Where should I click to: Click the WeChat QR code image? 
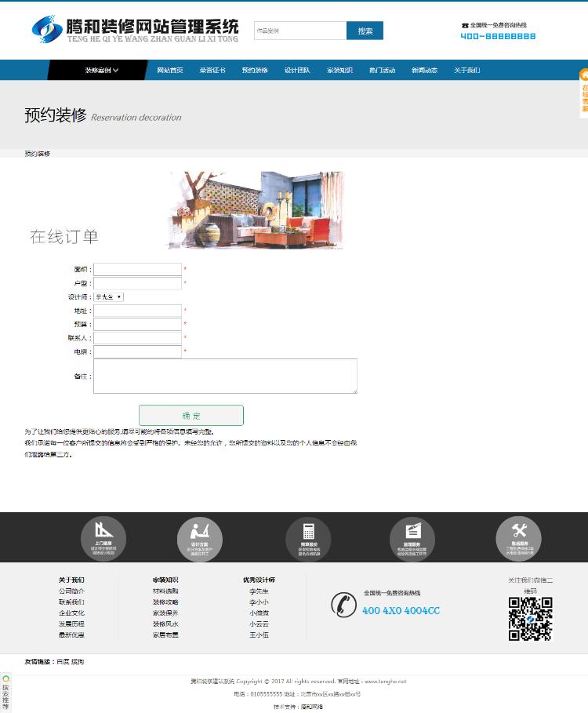pyautogui.click(x=530, y=619)
